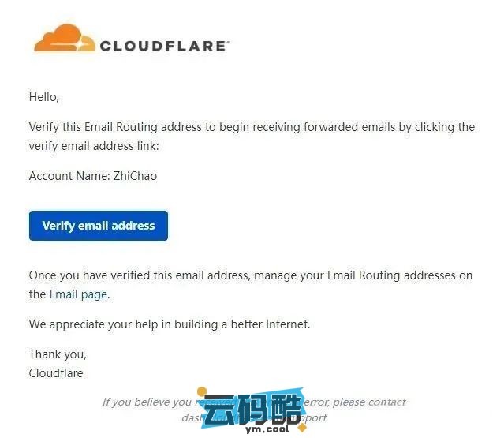This screenshot has height=438, width=504.
Task: Click the ZhiChao account name
Action: pos(135,176)
